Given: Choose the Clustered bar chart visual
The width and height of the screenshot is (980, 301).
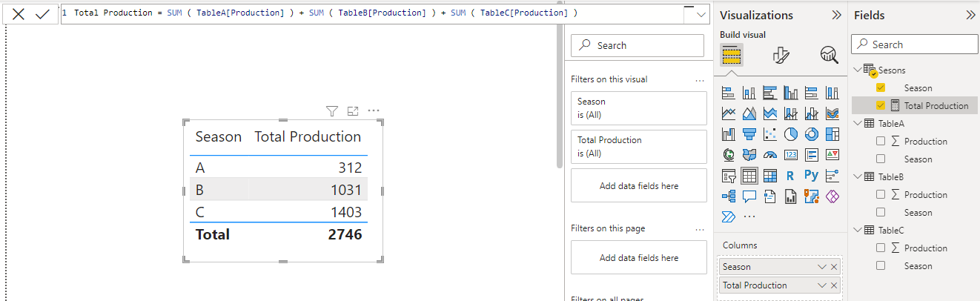Looking at the screenshot, I should coord(770,93).
